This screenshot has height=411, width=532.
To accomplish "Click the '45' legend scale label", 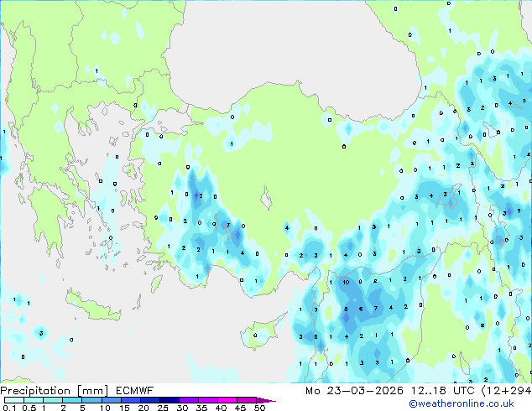I will pos(240,408).
